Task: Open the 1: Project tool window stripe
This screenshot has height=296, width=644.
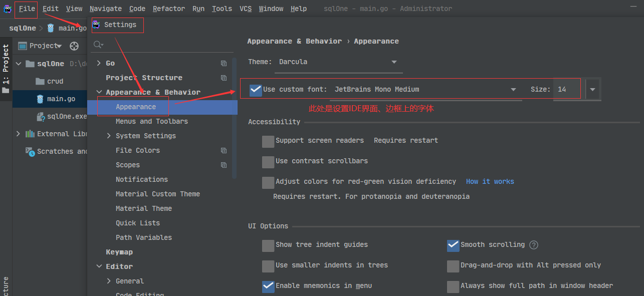Action: coord(6,69)
